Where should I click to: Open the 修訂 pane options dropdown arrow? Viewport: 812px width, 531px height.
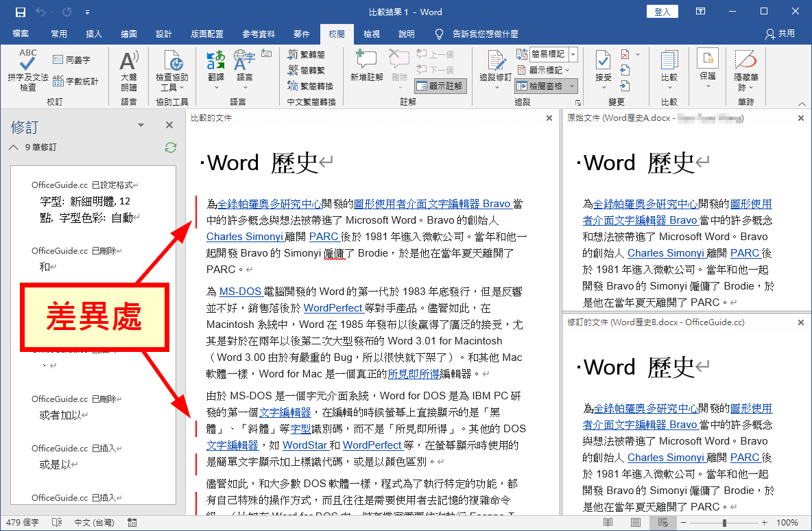coord(141,125)
